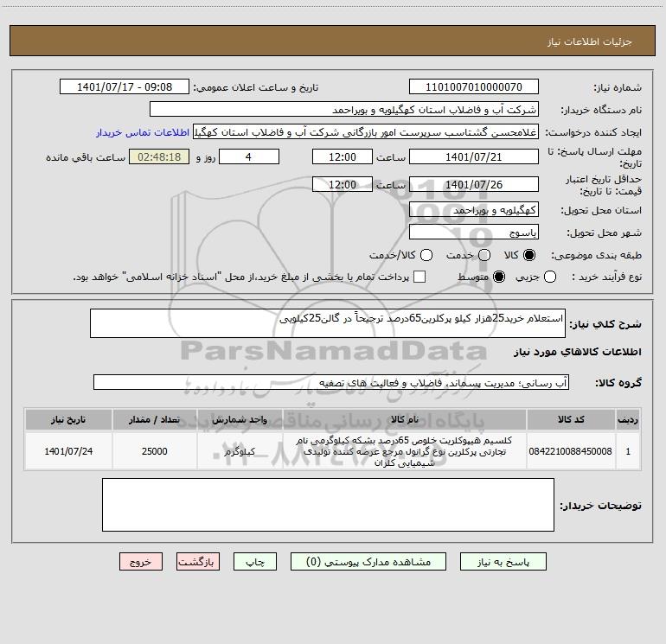This screenshot has width=666, height=644.
Task: Click product code 0842210088450008 cell
Action: pos(571,451)
